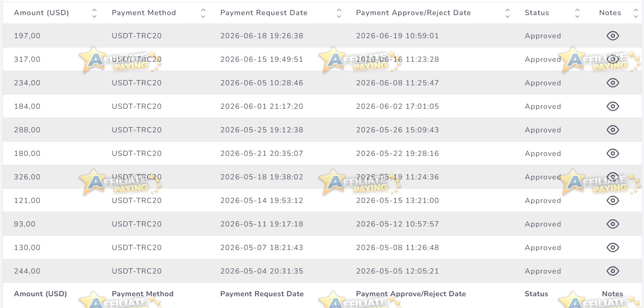
Task: Sort by Amount (USD) using header arrows
Action: [94, 13]
